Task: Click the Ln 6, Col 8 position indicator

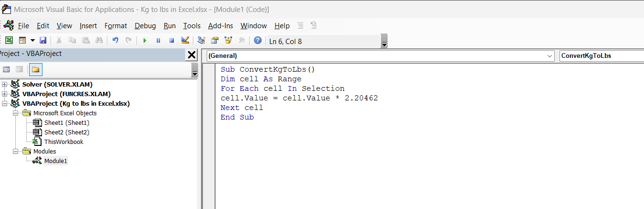Action: click(x=285, y=42)
